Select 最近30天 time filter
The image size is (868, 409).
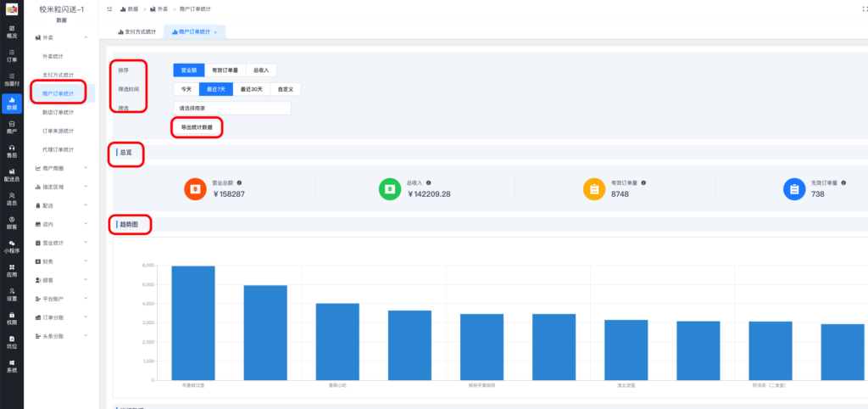[x=251, y=88]
